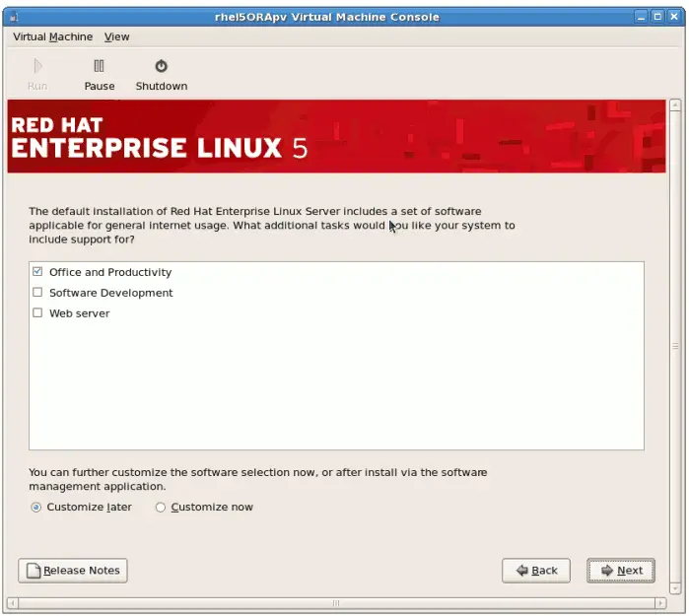This screenshot has width=689, height=616.
Task: Choose the Customize later radio option
Action: coord(36,508)
